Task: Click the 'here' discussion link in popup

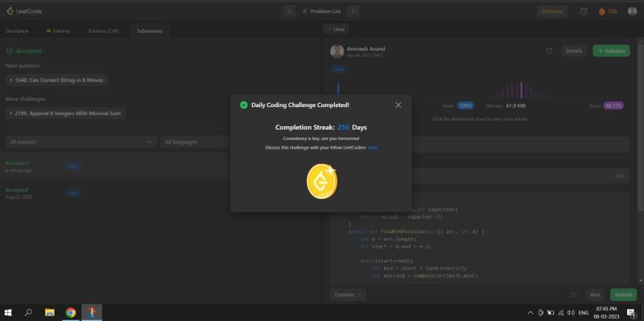Action: pos(373,147)
